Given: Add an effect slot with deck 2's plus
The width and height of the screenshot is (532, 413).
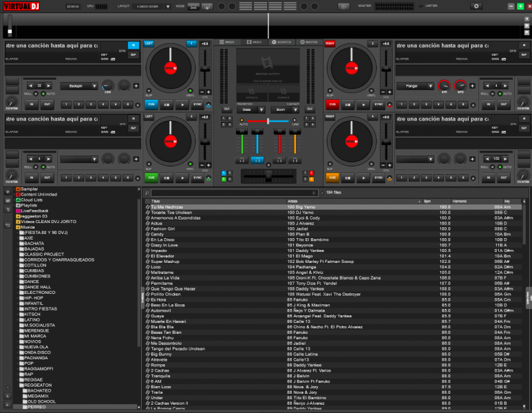Looking at the screenshot, I should [472, 86].
